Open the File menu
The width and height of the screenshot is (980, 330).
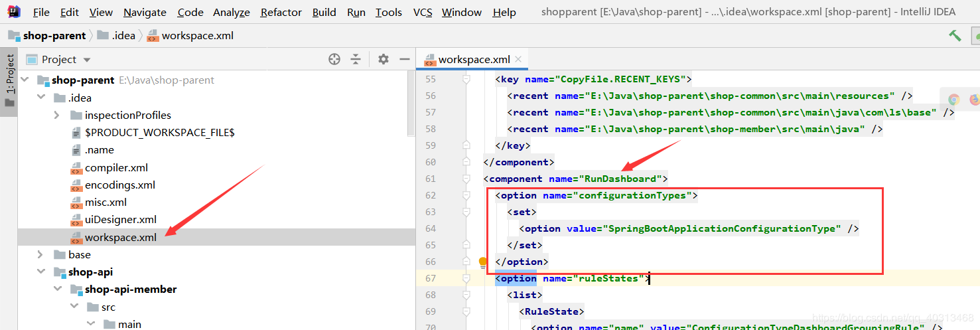41,12
